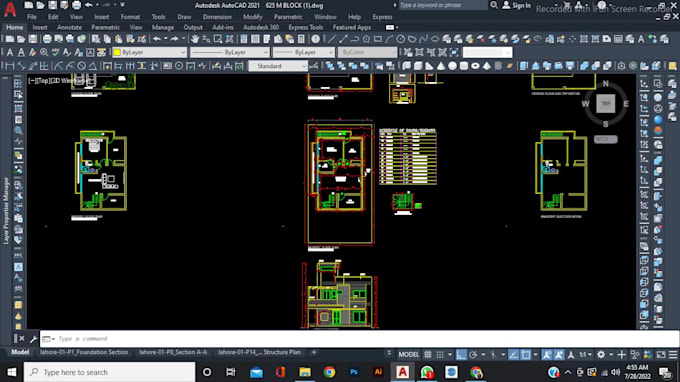Open the WCS coordinate system dropdown below the ViewCube

pos(605,139)
